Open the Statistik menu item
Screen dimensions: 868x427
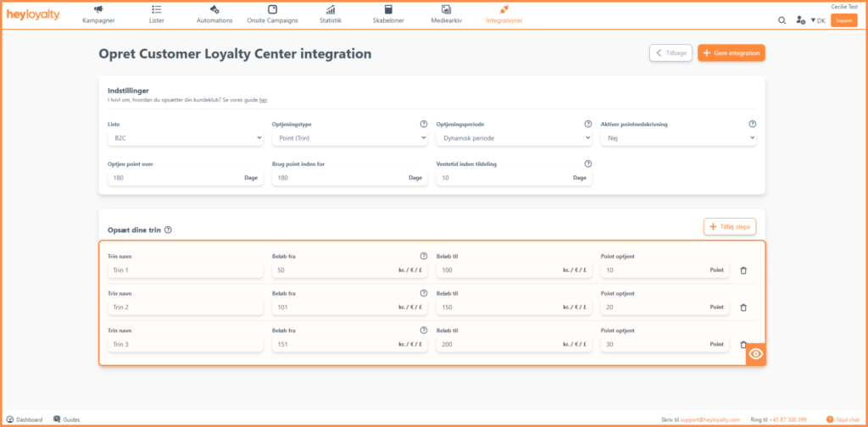[x=331, y=14]
